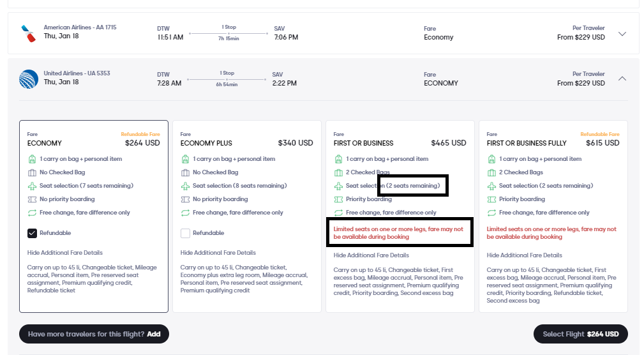Click free change arrows icon in ECONOMY card
The height and width of the screenshot is (355, 644).
[32, 213]
